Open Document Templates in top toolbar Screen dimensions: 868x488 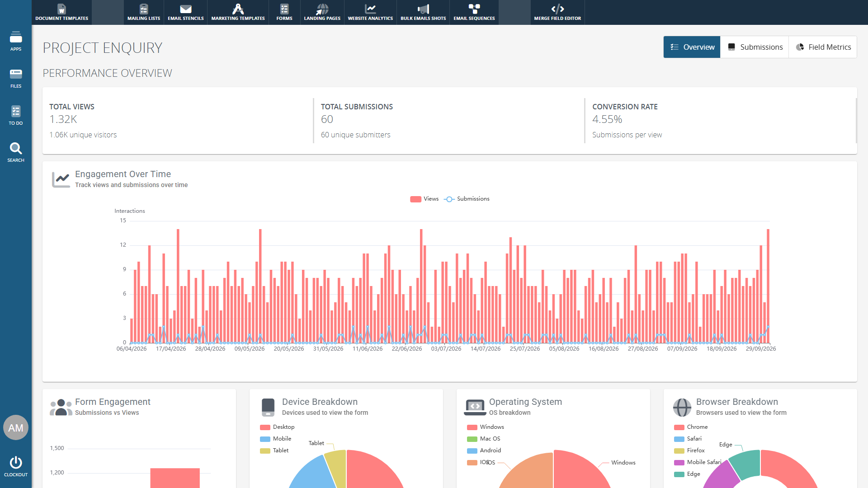click(62, 12)
